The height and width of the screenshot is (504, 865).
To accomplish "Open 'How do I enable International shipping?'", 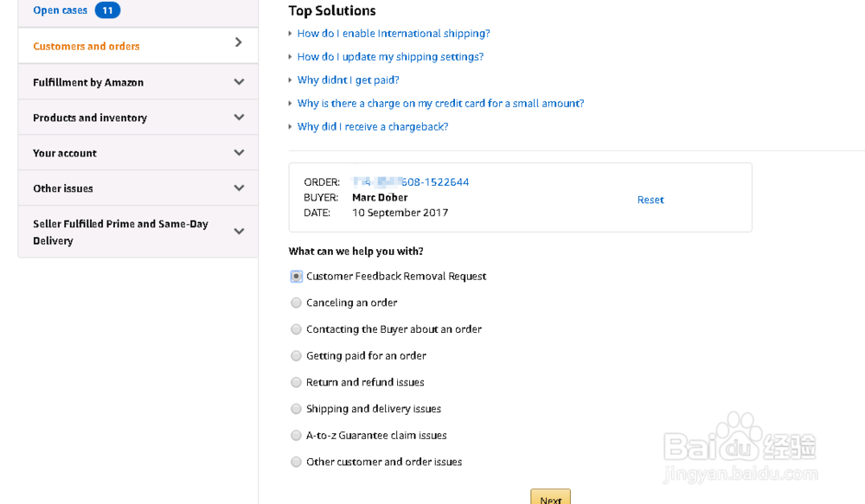I will click(x=394, y=33).
